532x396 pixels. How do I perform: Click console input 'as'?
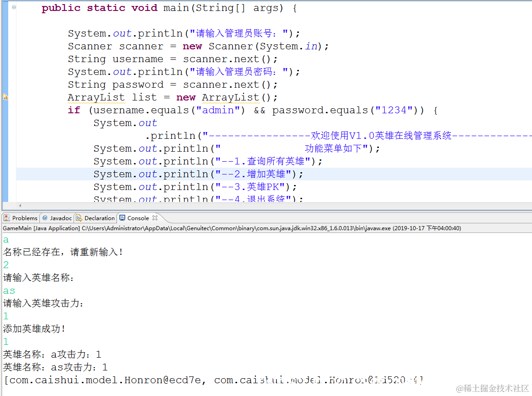(9, 291)
